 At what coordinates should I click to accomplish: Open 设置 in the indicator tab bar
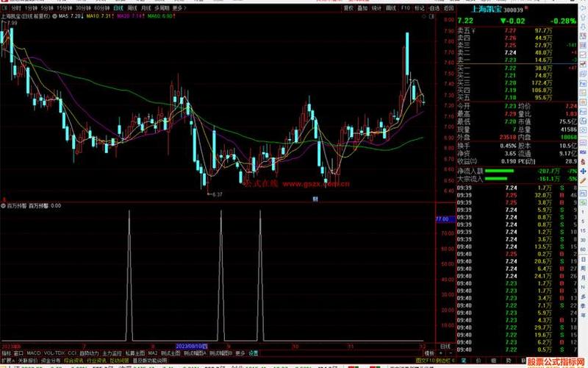[253, 353]
